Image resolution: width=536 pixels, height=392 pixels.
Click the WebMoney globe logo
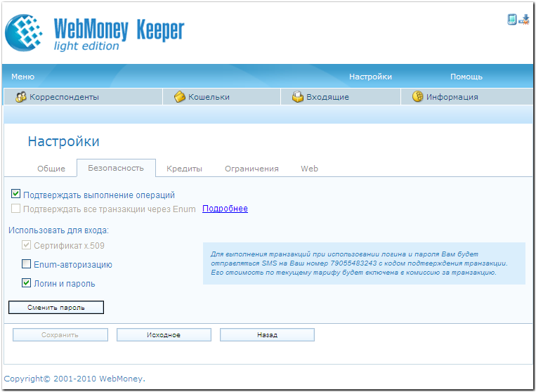click(x=24, y=33)
